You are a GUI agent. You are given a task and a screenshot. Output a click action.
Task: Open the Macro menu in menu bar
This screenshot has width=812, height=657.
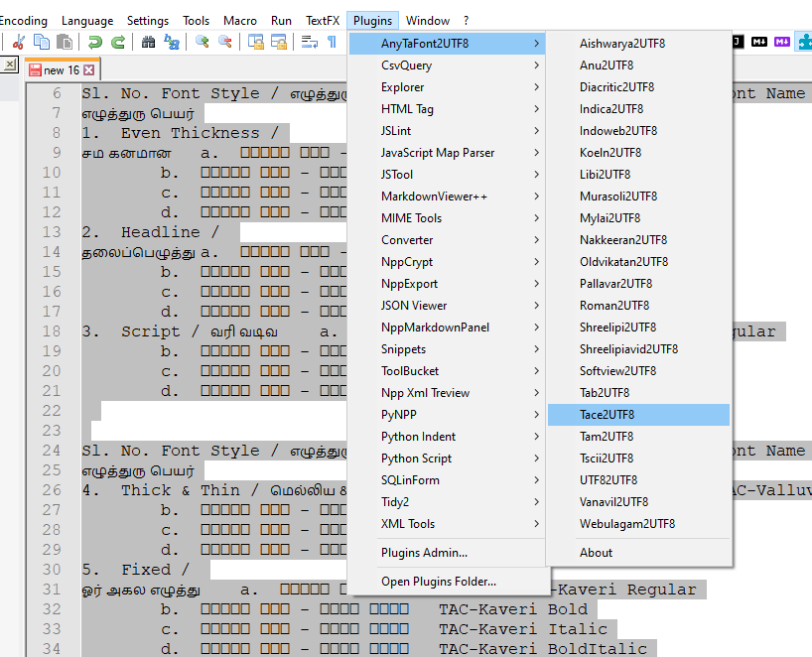(x=240, y=21)
